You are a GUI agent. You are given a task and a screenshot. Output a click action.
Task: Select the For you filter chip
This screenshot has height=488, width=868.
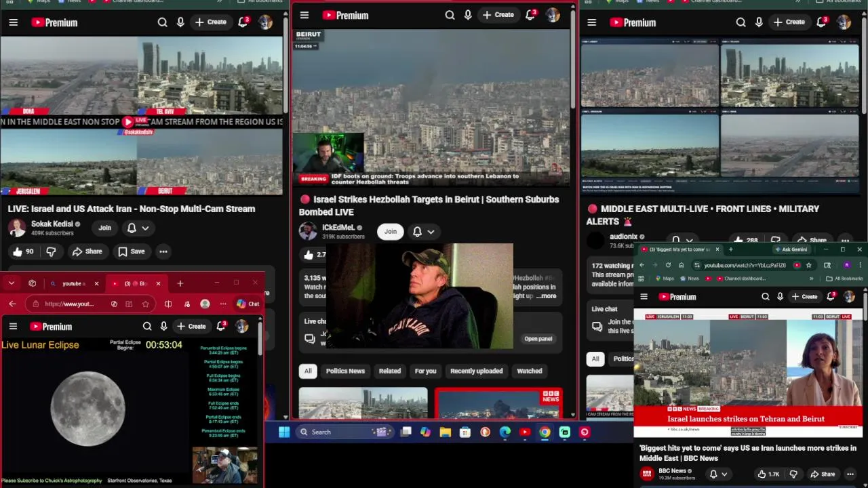click(x=426, y=371)
